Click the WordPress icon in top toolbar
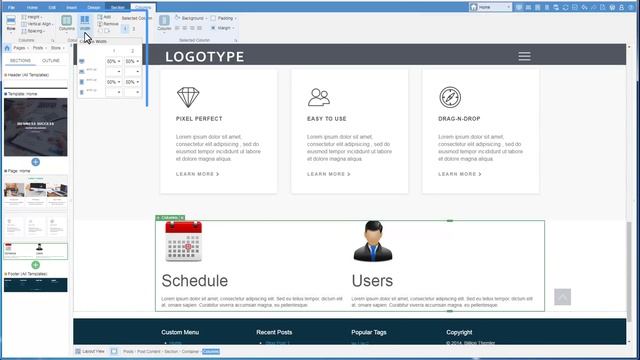This screenshot has width=640, height=360. (x=612, y=7)
